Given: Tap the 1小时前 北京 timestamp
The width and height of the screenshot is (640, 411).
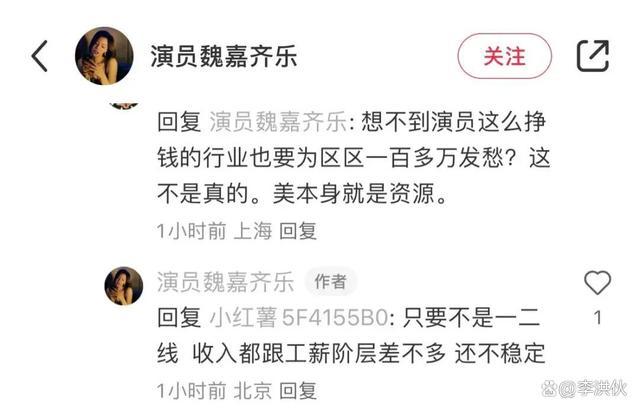Looking at the screenshot, I should point(214,391).
